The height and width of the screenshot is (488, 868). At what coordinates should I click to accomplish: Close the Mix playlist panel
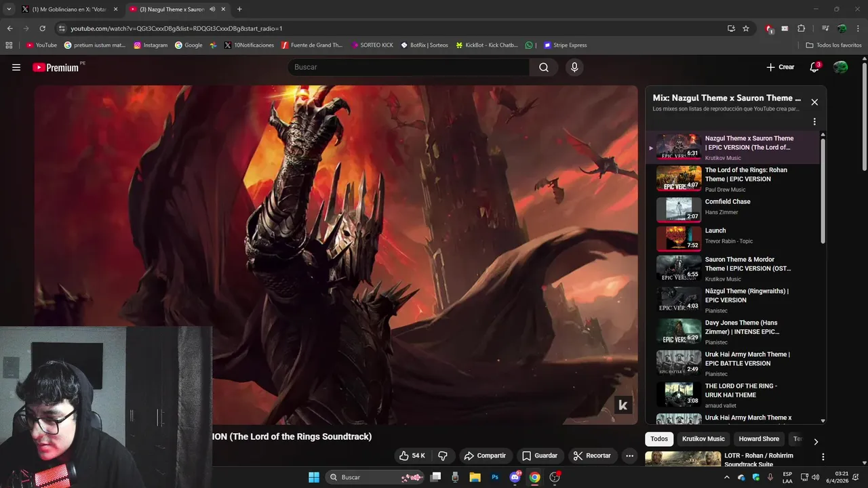point(814,102)
